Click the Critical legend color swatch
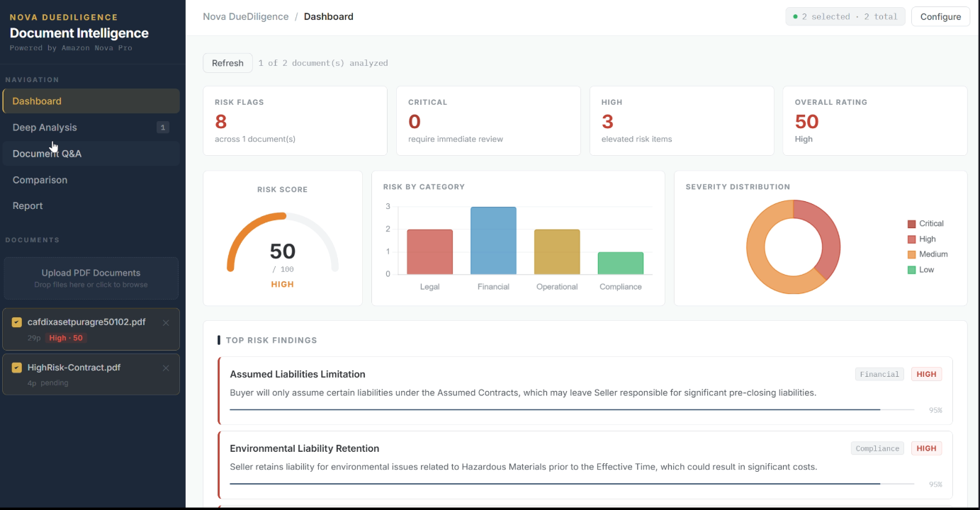 (911, 224)
